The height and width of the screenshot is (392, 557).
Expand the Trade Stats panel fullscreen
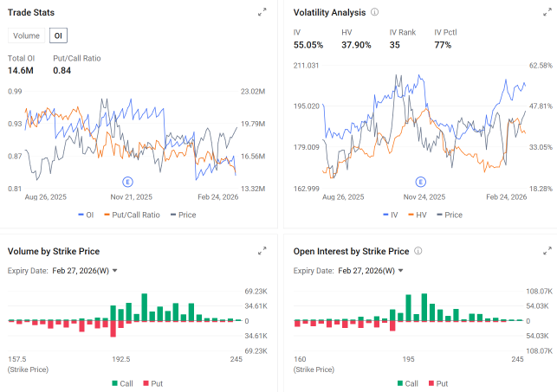pos(262,12)
